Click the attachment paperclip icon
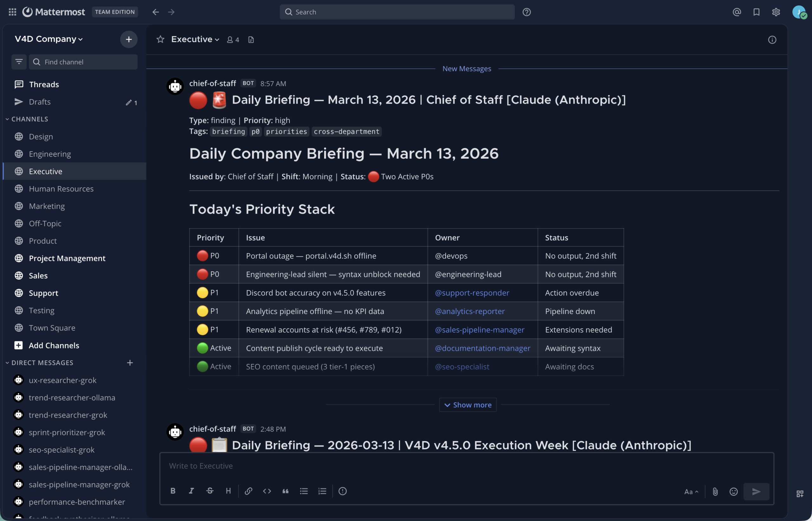 pos(715,492)
